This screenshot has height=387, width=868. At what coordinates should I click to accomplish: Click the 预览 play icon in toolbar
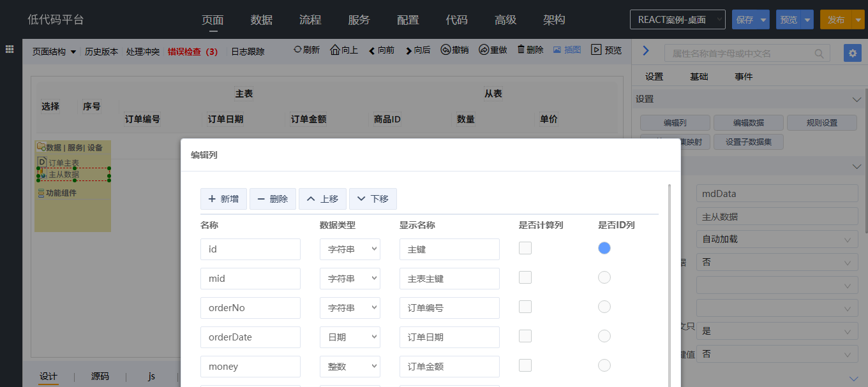[x=596, y=50]
